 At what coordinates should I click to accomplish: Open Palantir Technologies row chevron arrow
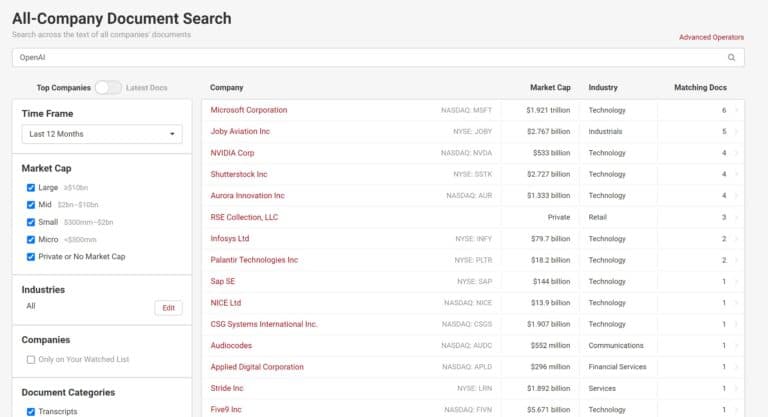point(736,260)
